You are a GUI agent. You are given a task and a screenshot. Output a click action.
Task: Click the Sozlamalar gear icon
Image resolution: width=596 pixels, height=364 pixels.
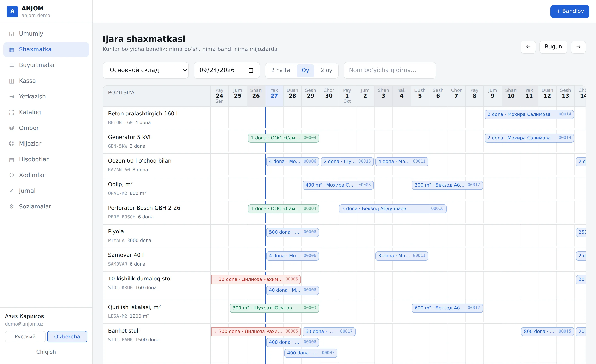click(11, 207)
